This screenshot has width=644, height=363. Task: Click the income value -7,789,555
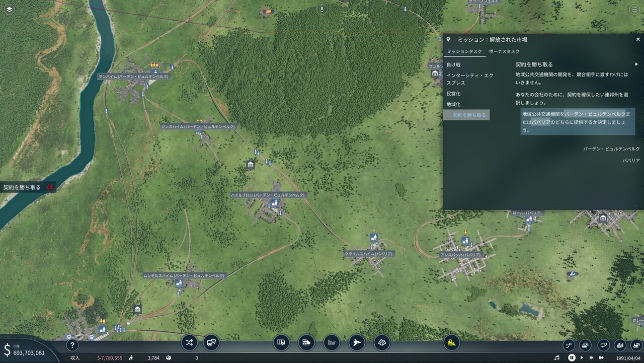tap(110, 358)
